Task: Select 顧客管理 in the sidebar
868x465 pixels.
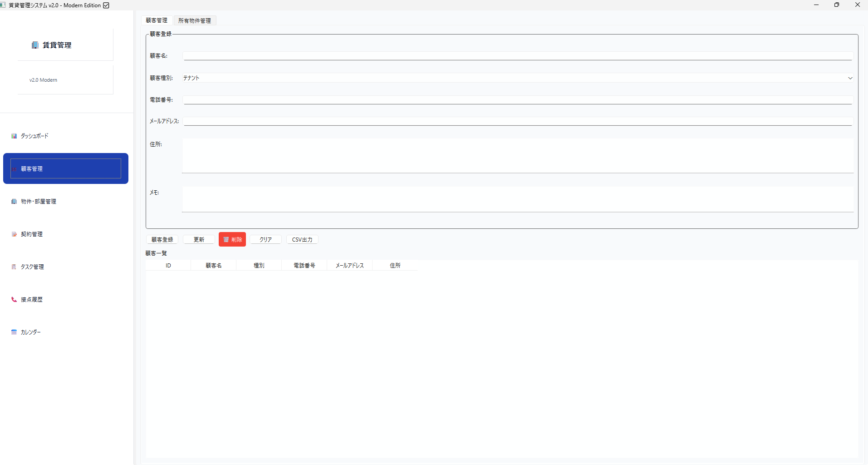Action: coord(65,168)
